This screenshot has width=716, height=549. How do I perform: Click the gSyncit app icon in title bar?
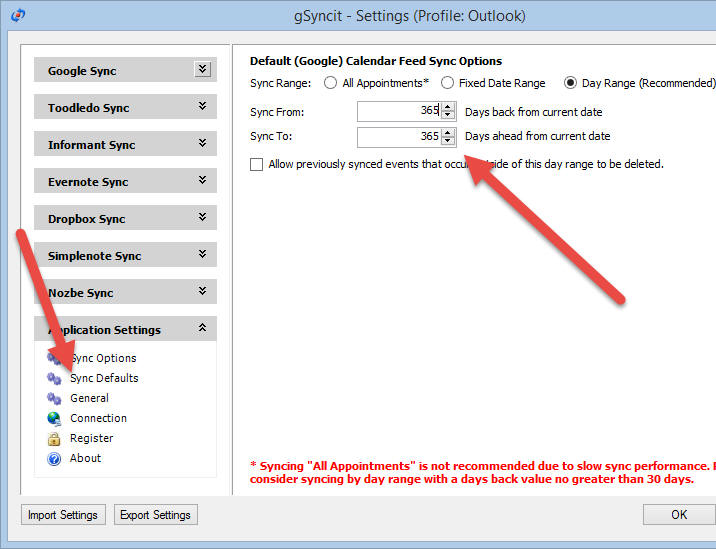(x=18, y=16)
